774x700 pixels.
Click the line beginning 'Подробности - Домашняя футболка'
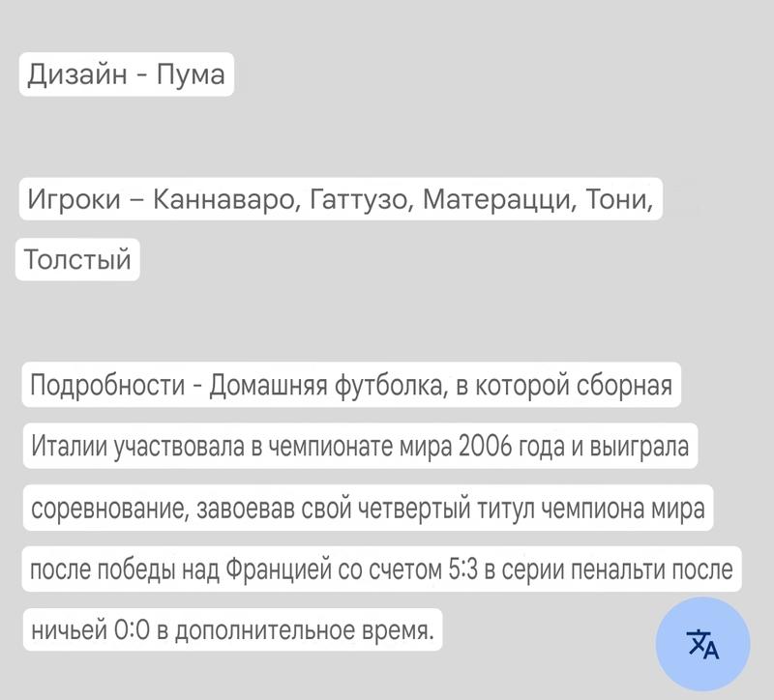click(351, 385)
